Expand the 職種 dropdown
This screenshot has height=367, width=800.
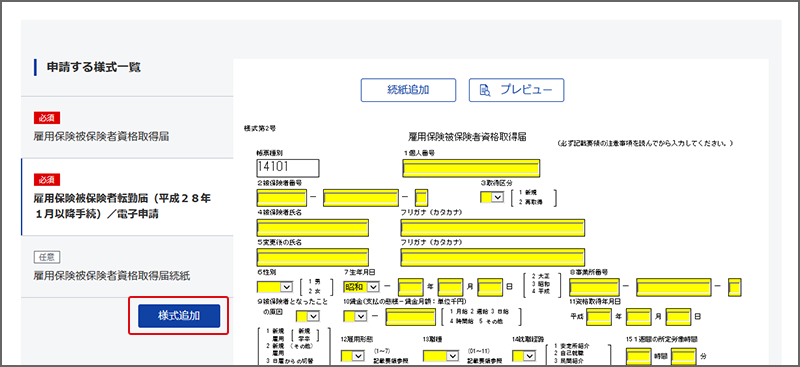point(441,356)
